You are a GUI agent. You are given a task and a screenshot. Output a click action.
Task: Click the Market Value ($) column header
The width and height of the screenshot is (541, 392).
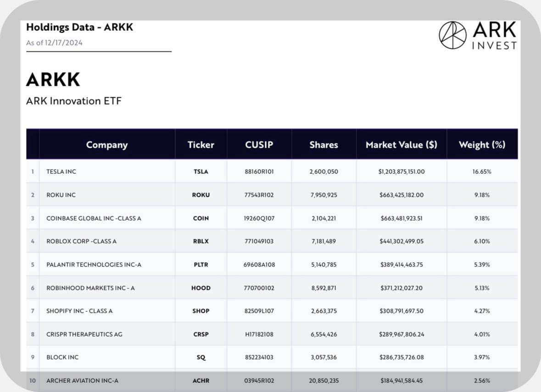(x=401, y=145)
